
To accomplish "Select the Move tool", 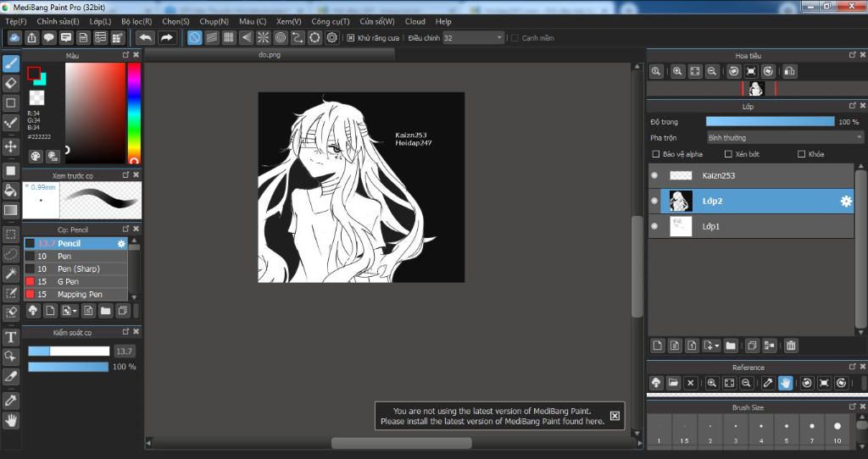I will coord(11,147).
